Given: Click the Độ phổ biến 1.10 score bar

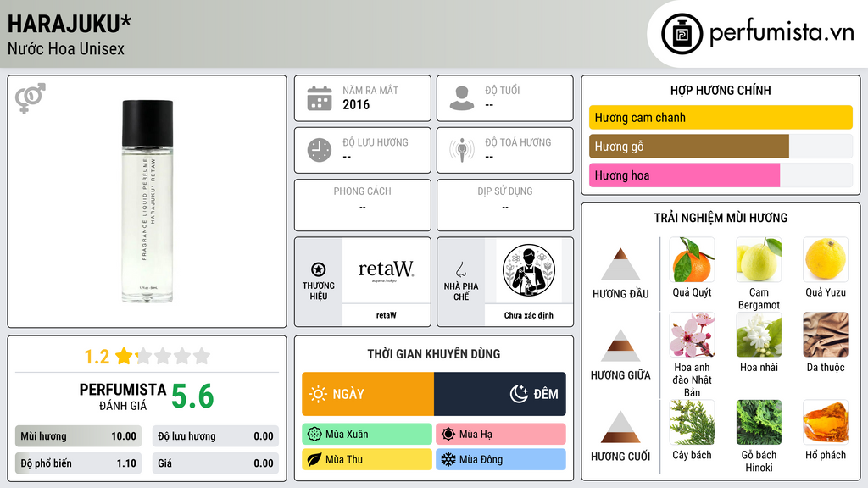Looking at the screenshot, I should coord(79,463).
